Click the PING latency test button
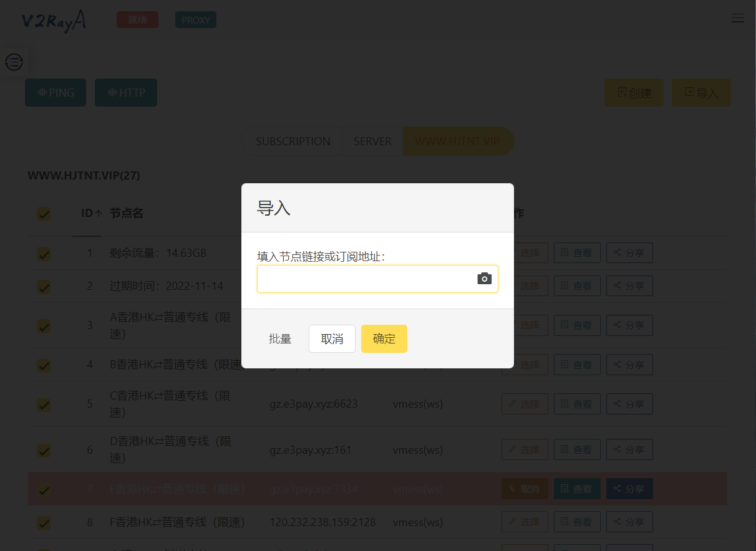The height and width of the screenshot is (551, 756). [55, 92]
